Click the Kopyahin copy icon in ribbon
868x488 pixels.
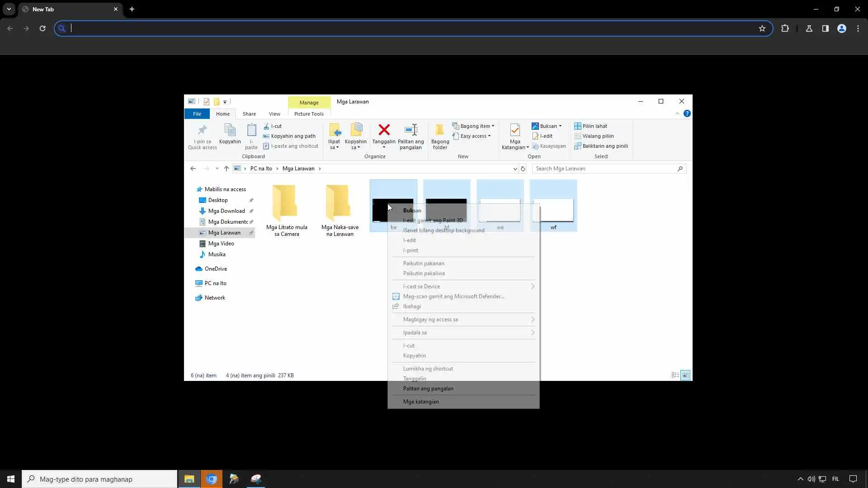(x=230, y=131)
